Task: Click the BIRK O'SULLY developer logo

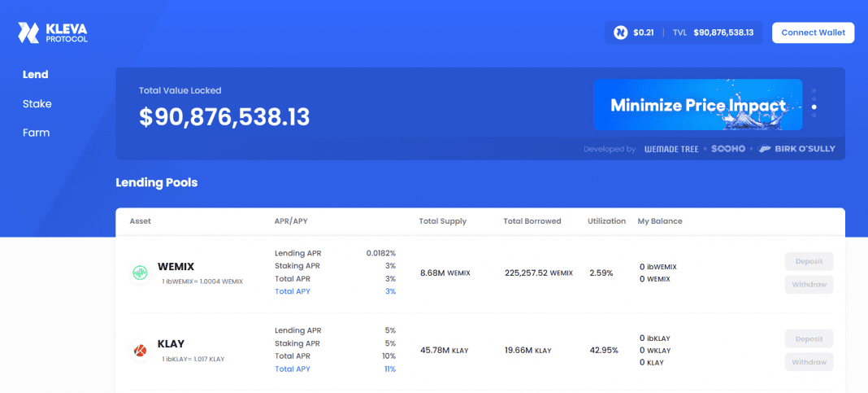Action: pyautogui.click(x=796, y=149)
